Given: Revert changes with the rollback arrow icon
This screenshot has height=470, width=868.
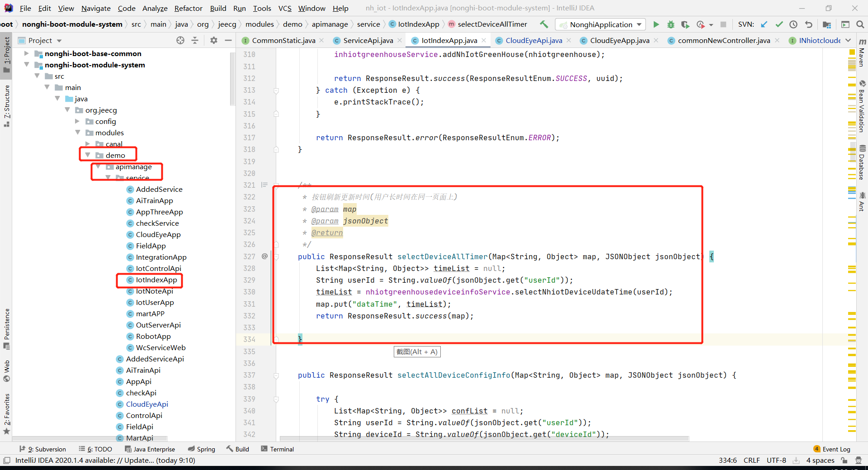Looking at the screenshot, I should tap(809, 24).
